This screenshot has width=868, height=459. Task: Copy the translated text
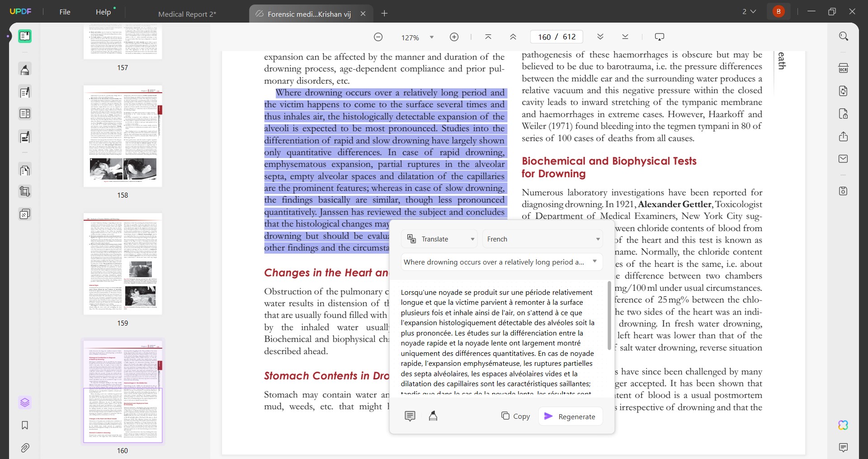515,416
